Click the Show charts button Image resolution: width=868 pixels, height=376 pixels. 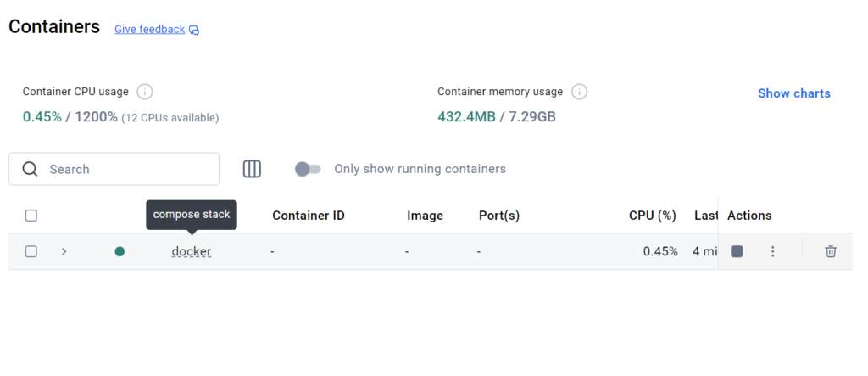click(793, 93)
